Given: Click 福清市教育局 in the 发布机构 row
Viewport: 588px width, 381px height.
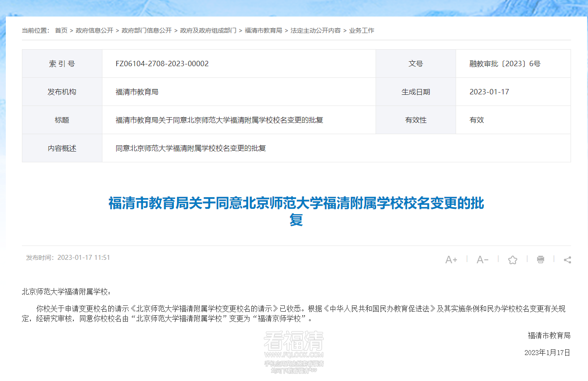Looking at the screenshot, I should click(137, 92).
